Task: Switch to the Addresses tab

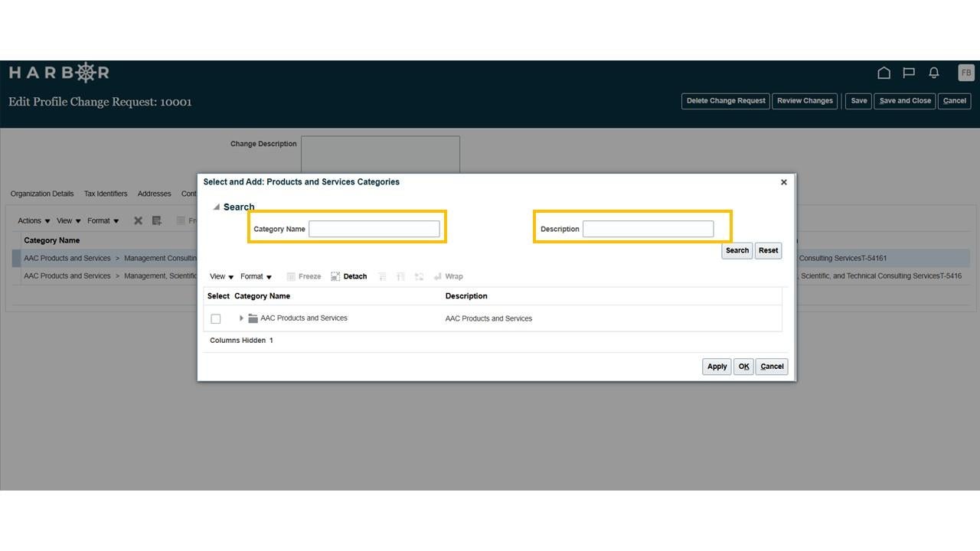Action: [x=155, y=194]
